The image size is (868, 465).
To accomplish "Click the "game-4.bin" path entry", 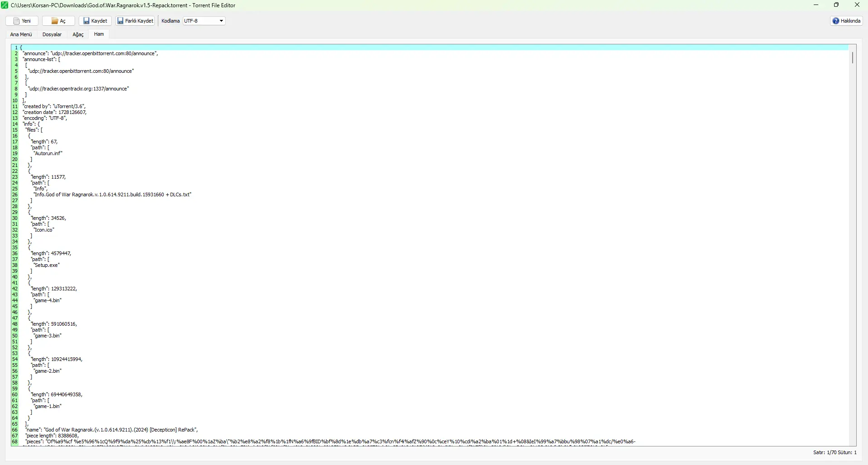I will (47, 300).
